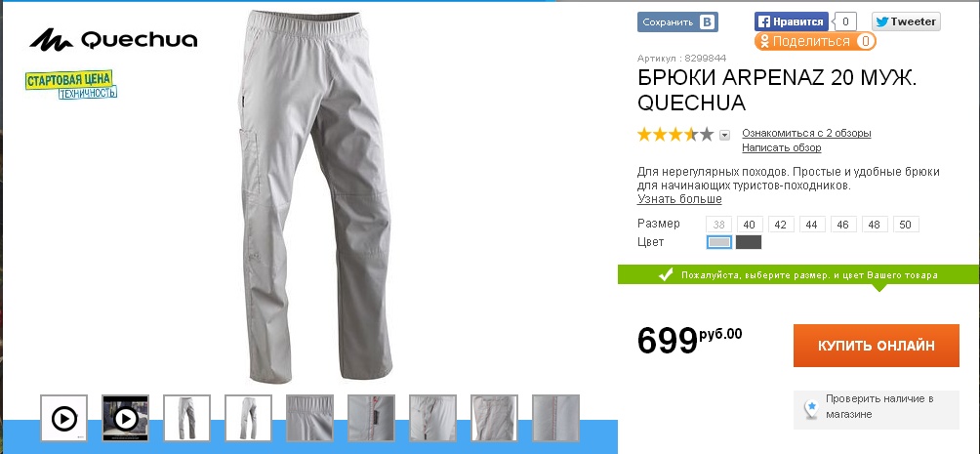Click the Стартовая цена badge
This screenshot has width=980, height=454.
click(x=70, y=84)
